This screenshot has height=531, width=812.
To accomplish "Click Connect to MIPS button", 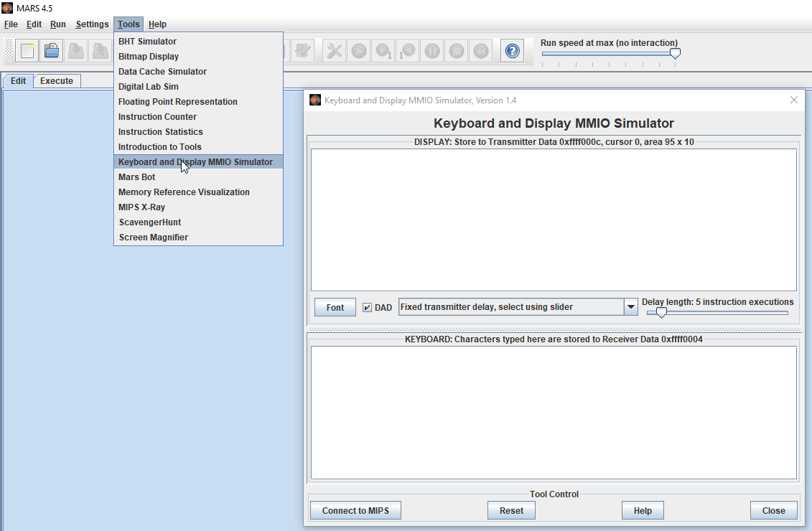I will 355,510.
